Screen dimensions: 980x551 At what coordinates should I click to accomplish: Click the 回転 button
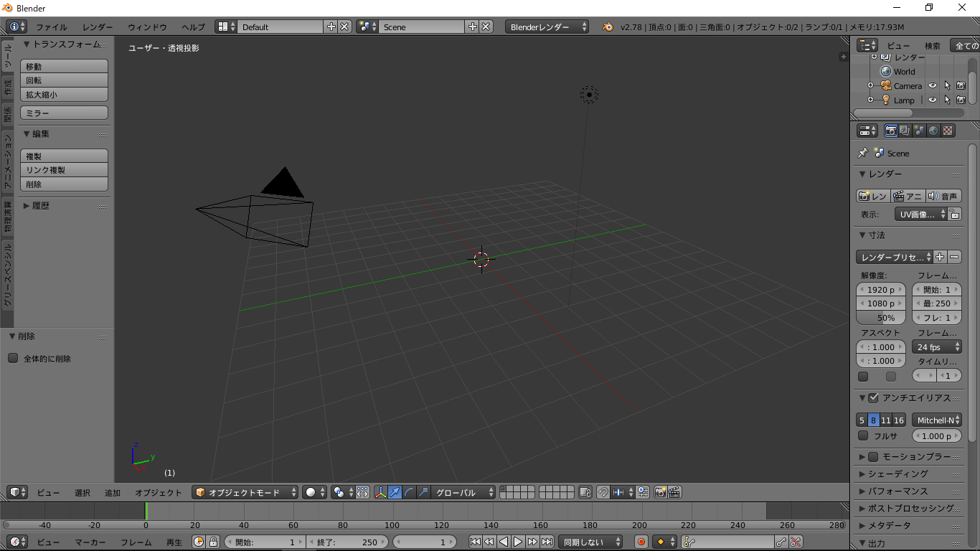click(x=64, y=80)
